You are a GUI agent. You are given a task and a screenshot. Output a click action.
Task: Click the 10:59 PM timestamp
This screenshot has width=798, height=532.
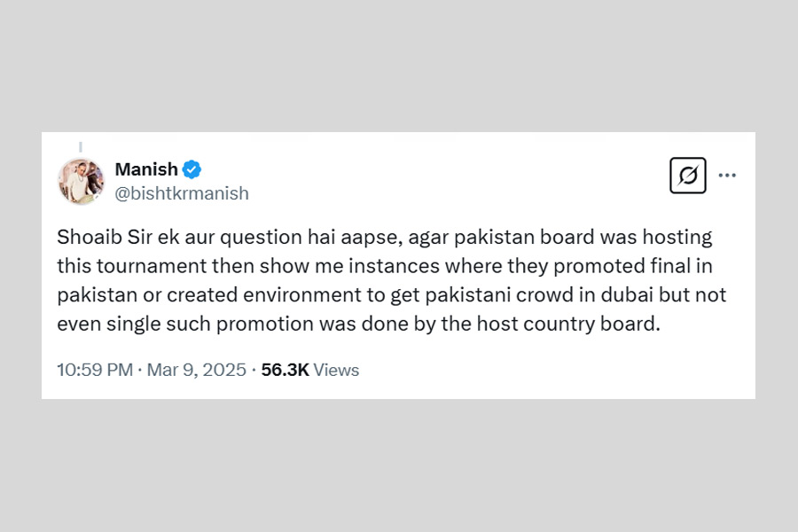[x=94, y=370]
